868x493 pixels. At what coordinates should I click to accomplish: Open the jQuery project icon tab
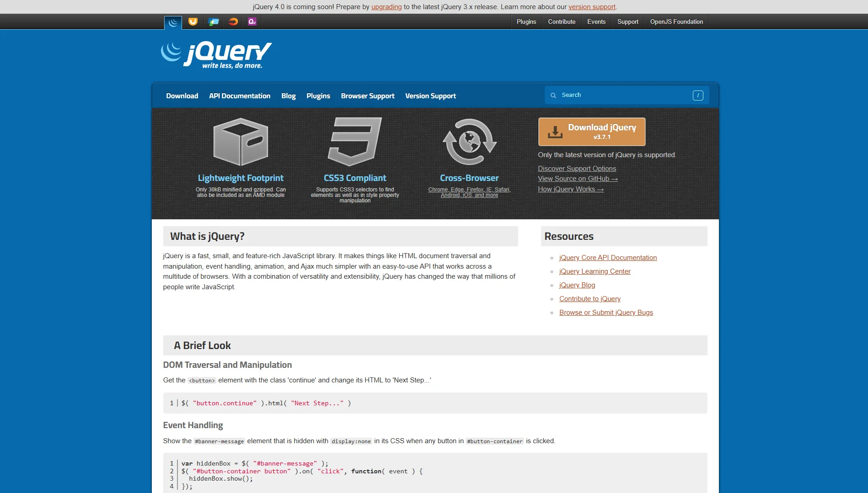point(173,22)
